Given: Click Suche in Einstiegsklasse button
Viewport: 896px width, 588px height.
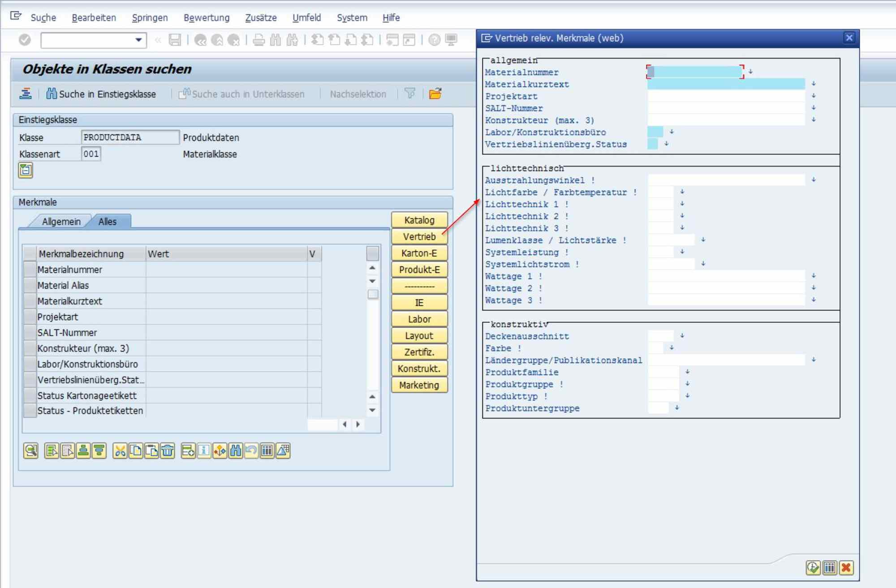Looking at the screenshot, I should click(102, 94).
